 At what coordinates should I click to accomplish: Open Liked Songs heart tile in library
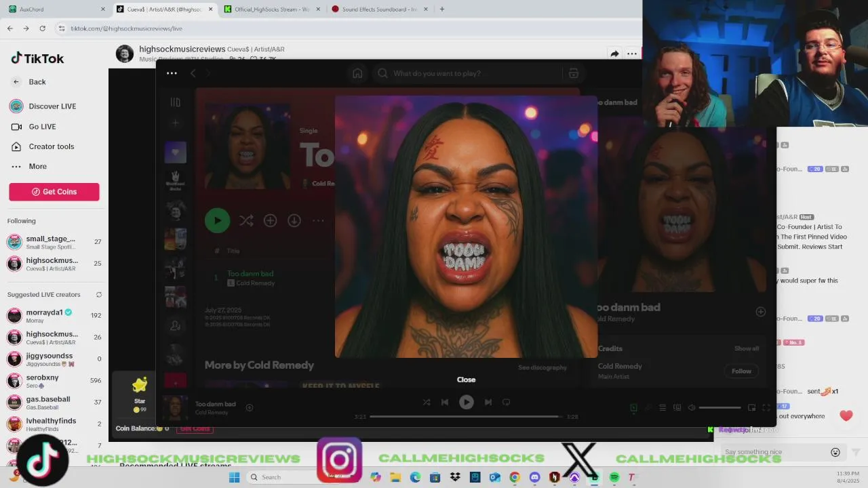point(175,152)
